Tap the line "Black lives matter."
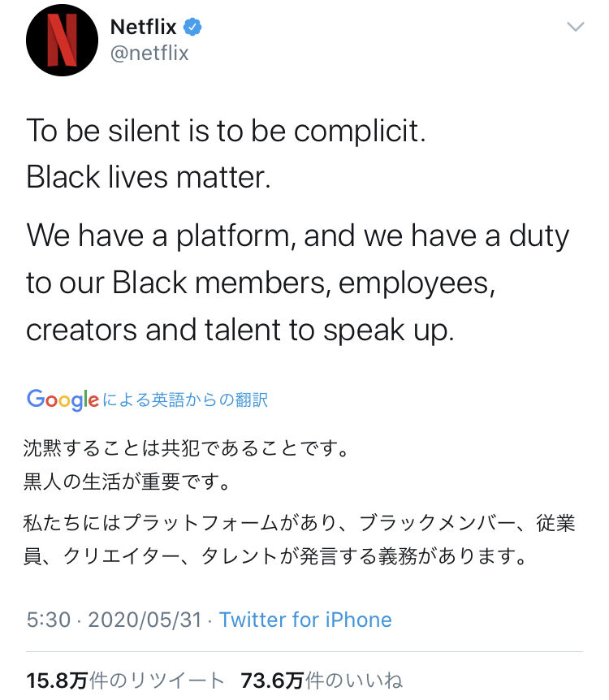The height and width of the screenshot is (700, 609). point(148,177)
